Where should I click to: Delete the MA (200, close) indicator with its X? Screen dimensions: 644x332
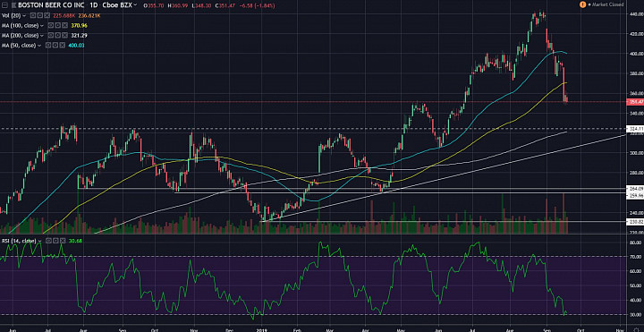pos(64,35)
